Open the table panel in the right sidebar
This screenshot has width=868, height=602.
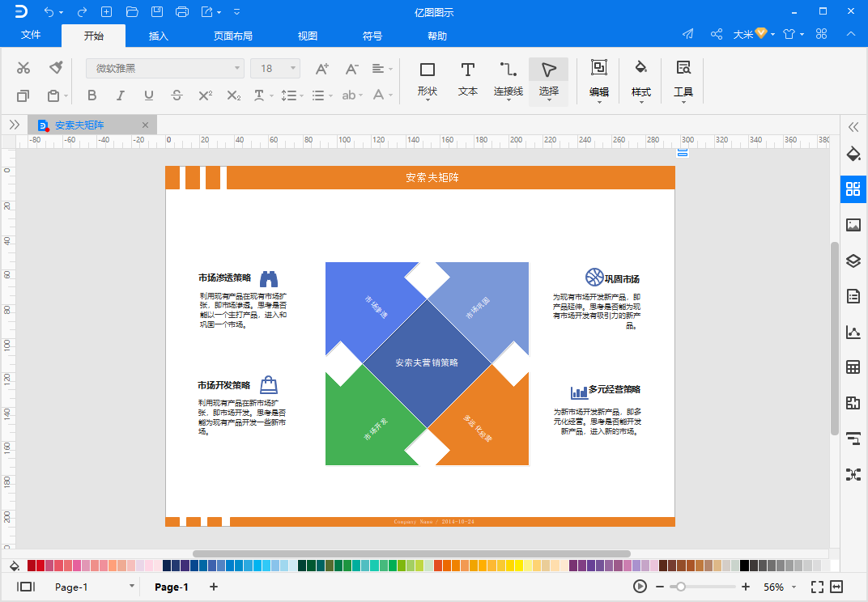point(853,367)
